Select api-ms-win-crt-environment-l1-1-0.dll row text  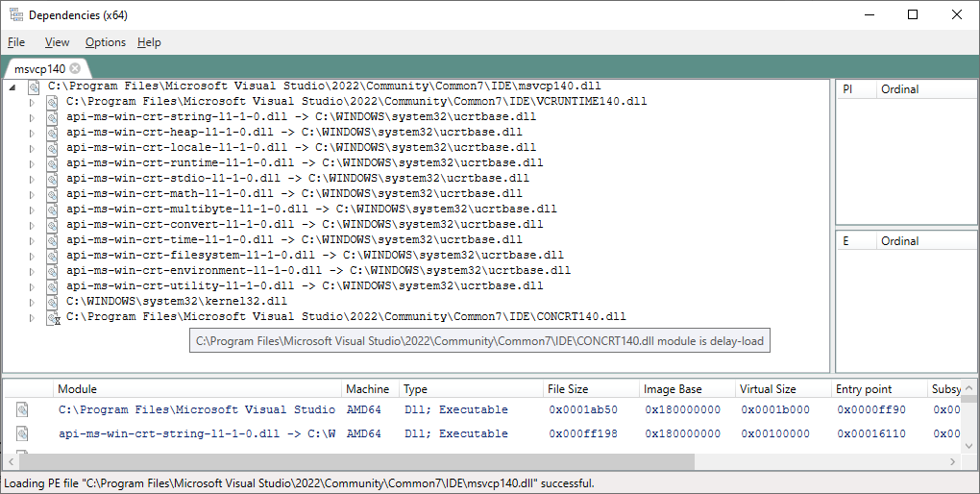pos(318,270)
